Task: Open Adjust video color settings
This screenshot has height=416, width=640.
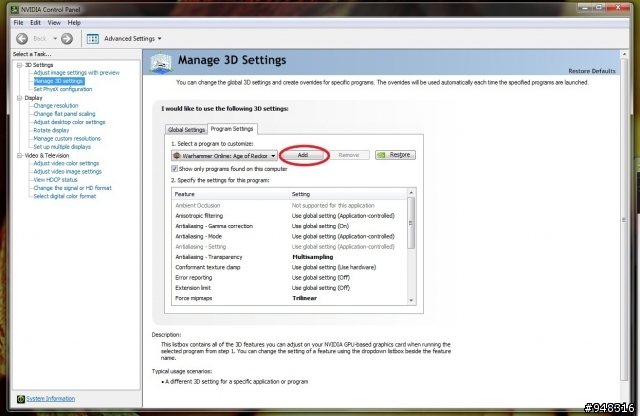Action: point(66,163)
